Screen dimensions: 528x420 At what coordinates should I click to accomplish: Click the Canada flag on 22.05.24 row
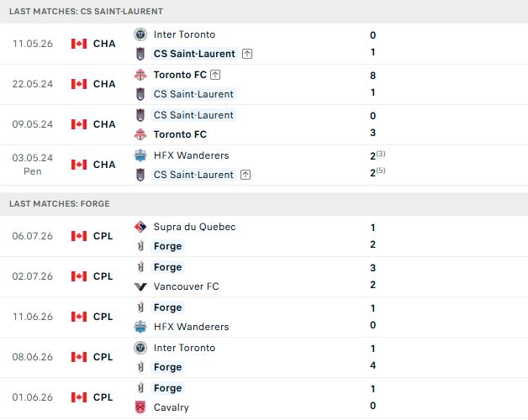(x=79, y=84)
